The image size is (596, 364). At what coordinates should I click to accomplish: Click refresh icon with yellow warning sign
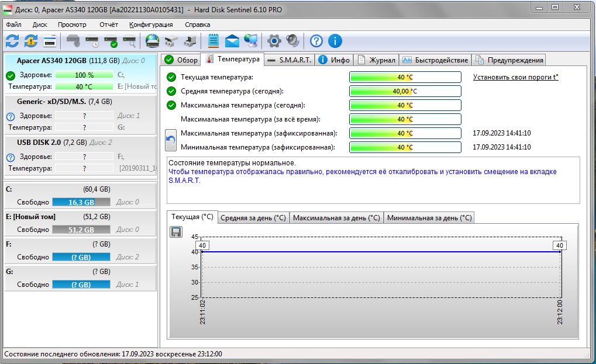pos(31,41)
